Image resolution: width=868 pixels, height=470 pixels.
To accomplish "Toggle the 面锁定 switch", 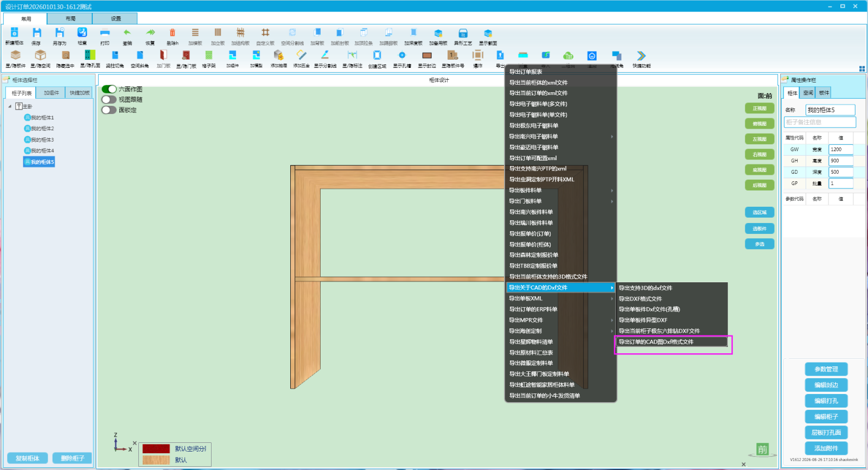I will pos(109,110).
